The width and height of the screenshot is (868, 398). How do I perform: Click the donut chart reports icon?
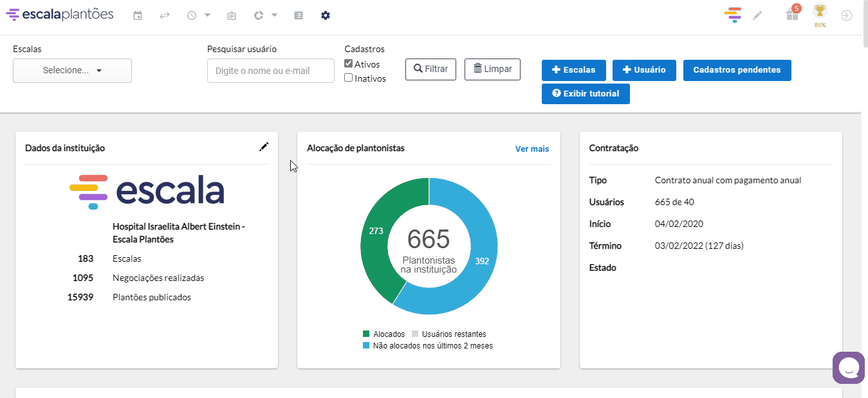[x=259, y=15]
